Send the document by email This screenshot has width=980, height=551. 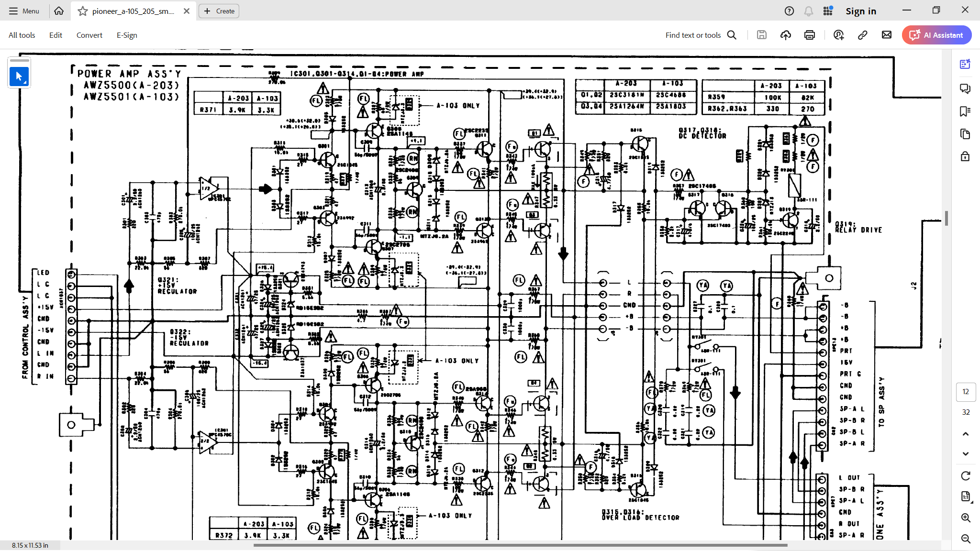click(x=887, y=35)
